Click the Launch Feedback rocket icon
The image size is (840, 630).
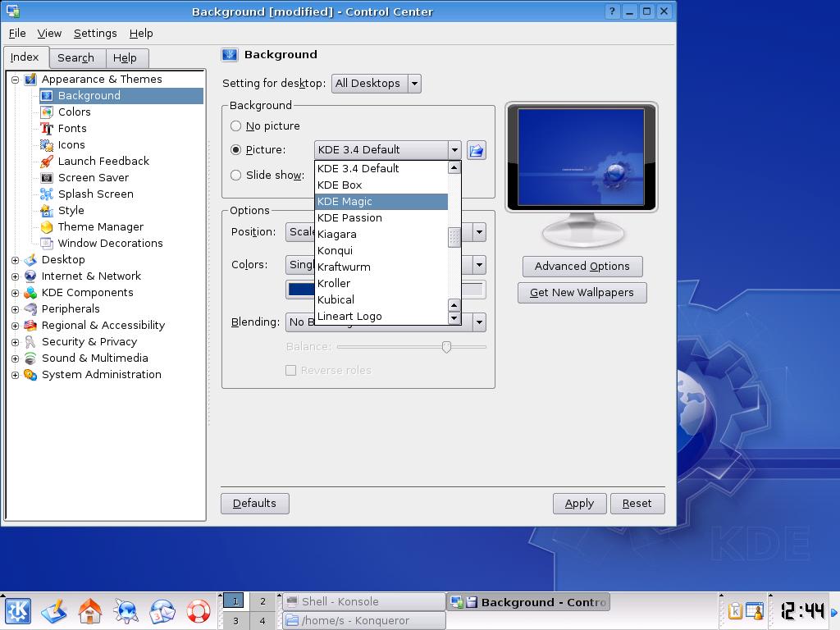[x=47, y=162]
